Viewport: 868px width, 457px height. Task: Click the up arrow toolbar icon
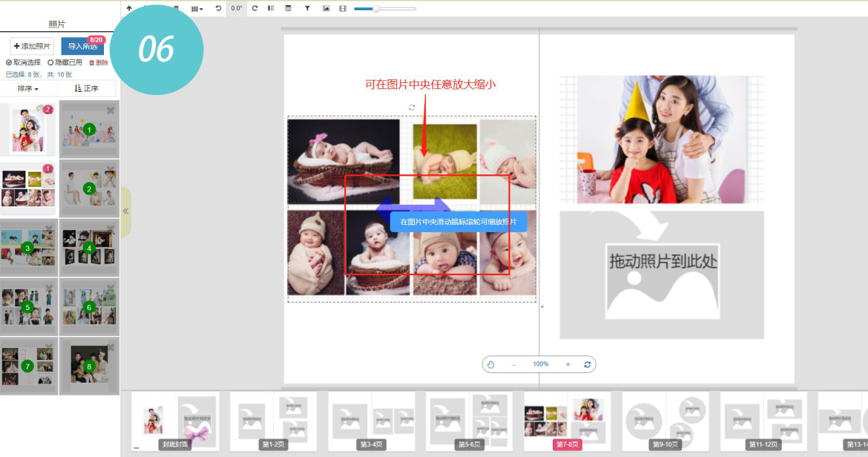click(x=129, y=8)
